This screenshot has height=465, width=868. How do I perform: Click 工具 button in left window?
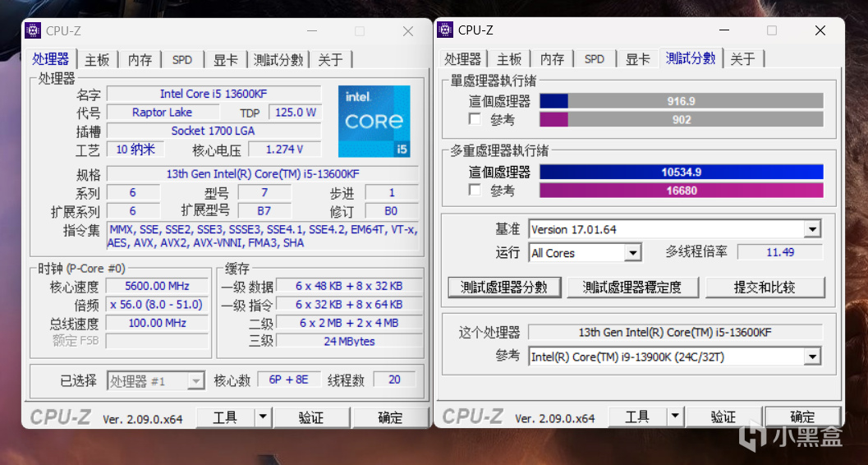click(x=225, y=417)
